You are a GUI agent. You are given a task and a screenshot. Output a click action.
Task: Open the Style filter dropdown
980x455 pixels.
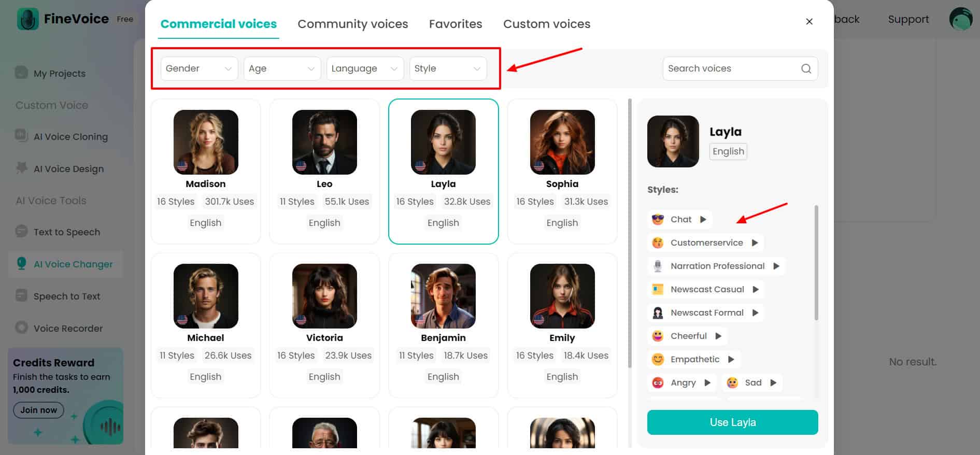tap(448, 68)
